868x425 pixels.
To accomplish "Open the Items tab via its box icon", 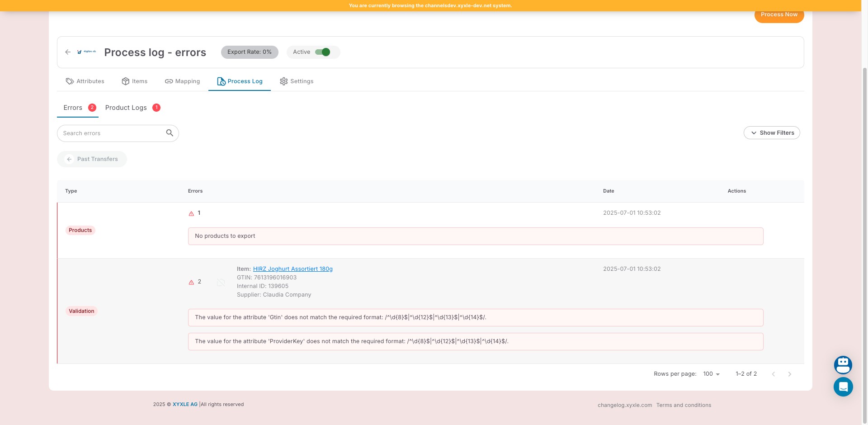I will coord(126,81).
